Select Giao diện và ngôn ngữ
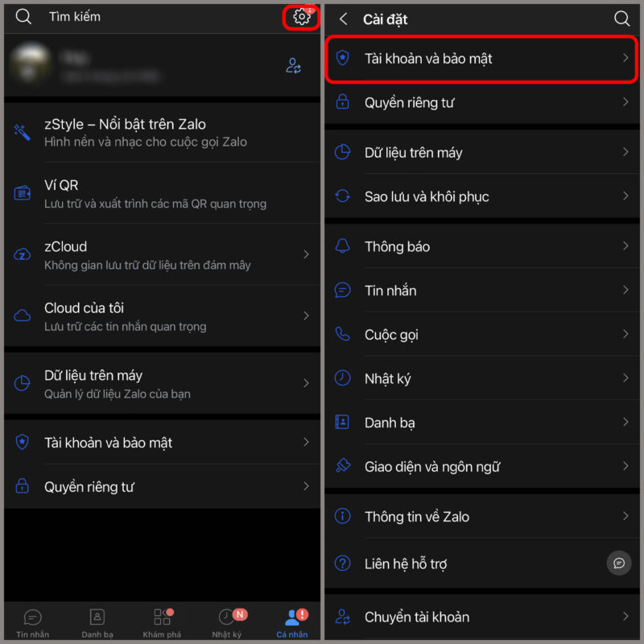Viewport: 644px width, 644px height. click(481, 466)
